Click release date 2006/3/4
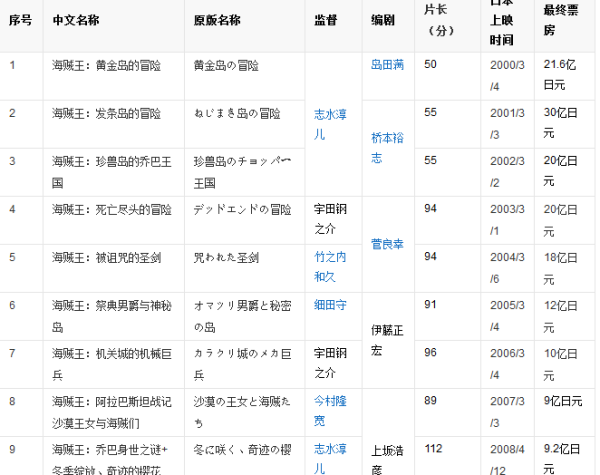Viewport: 600px width, 475px height. 507,364
